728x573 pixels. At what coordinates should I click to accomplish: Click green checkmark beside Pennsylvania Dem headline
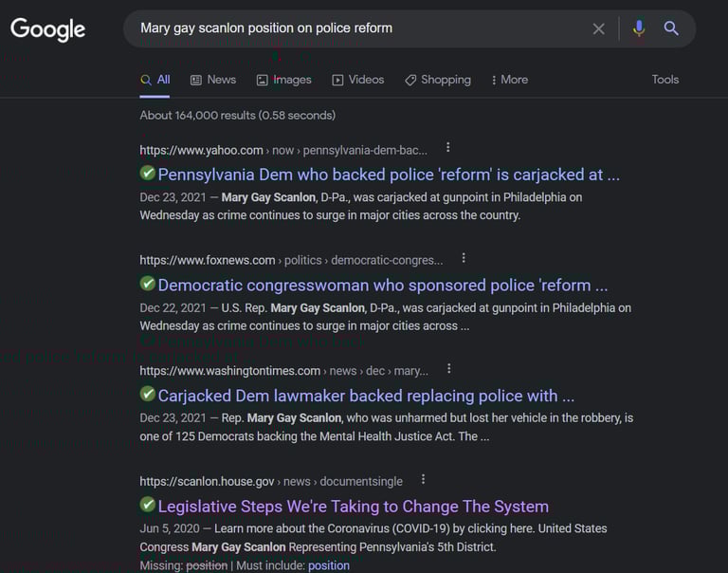[x=148, y=173]
